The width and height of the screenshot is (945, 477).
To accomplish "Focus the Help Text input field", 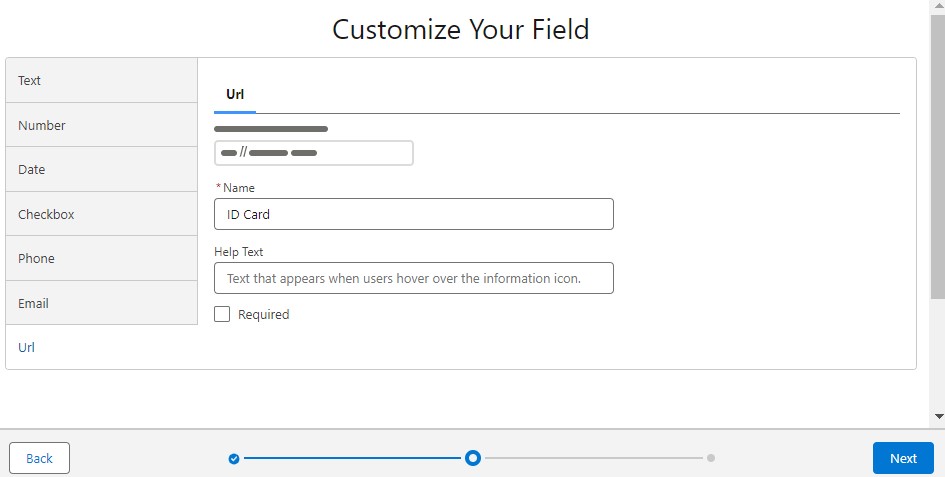I will 413,278.
